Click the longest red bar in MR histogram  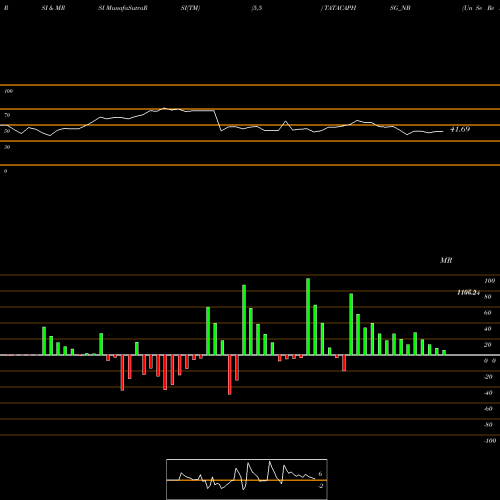tap(230, 375)
